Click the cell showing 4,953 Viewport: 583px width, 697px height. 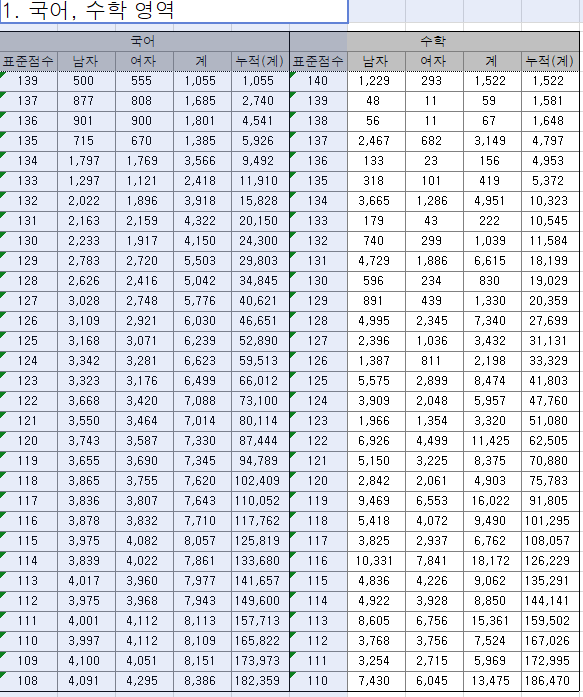(550, 161)
